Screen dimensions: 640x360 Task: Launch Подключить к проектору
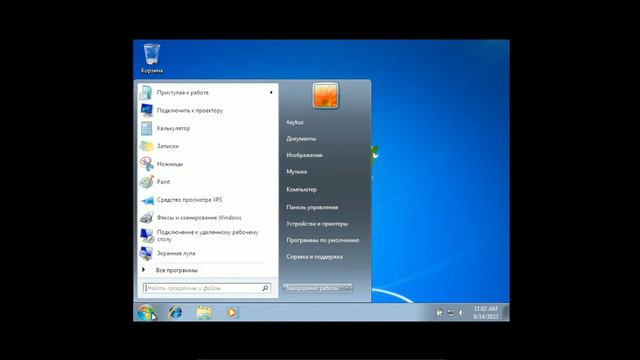tap(208, 110)
